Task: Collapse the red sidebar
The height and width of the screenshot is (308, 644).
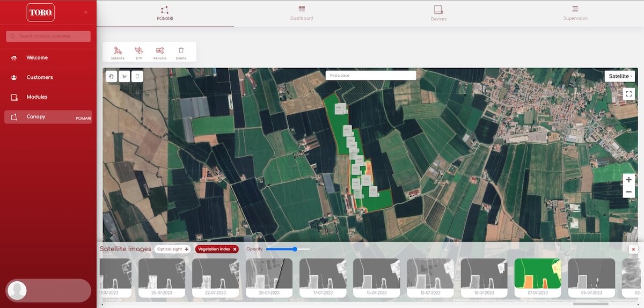Action: coord(86,12)
